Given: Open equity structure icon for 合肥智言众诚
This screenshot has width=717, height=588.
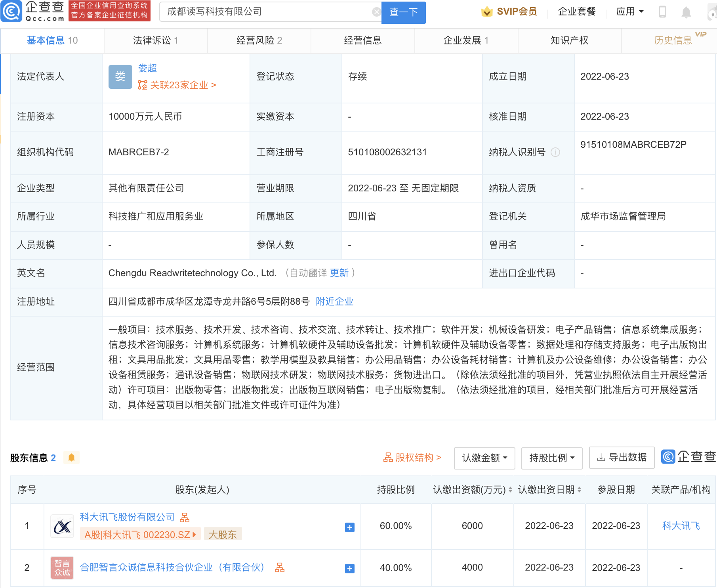Looking at the screenshot, I should point(280,567).
